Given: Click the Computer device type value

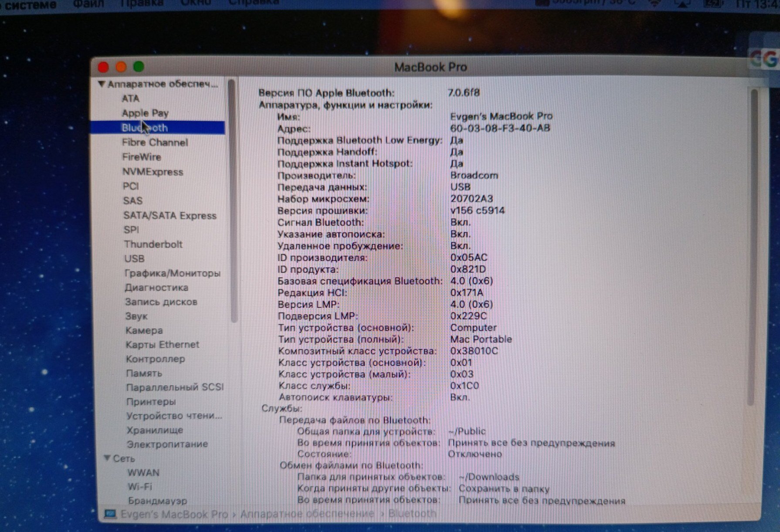Looking at the screenshot, I should tap(473, 328).
